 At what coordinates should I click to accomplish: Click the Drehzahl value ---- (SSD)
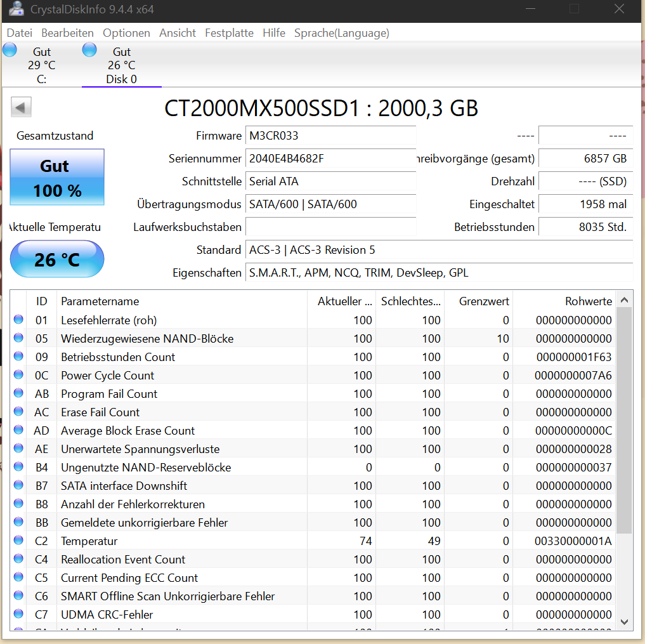click(586, 181)
